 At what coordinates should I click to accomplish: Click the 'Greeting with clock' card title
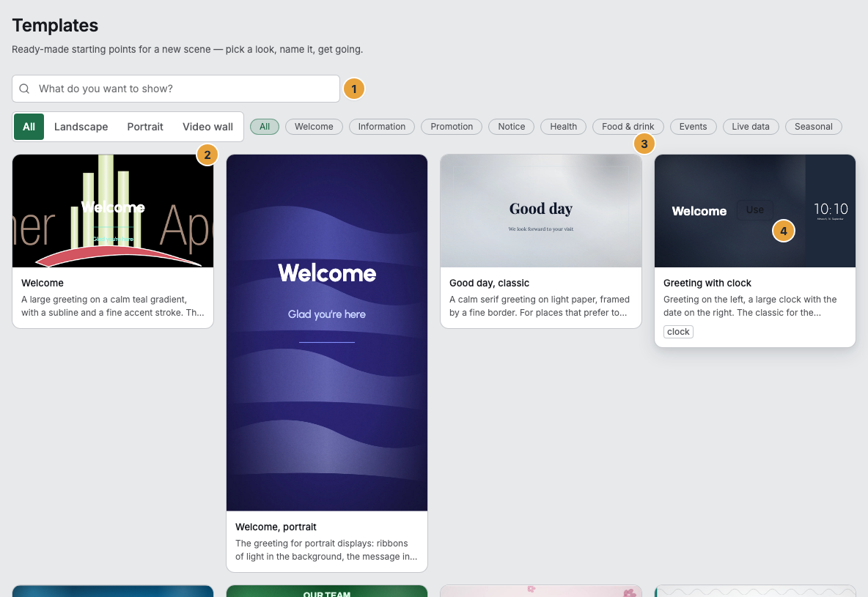tap(707, 283)
